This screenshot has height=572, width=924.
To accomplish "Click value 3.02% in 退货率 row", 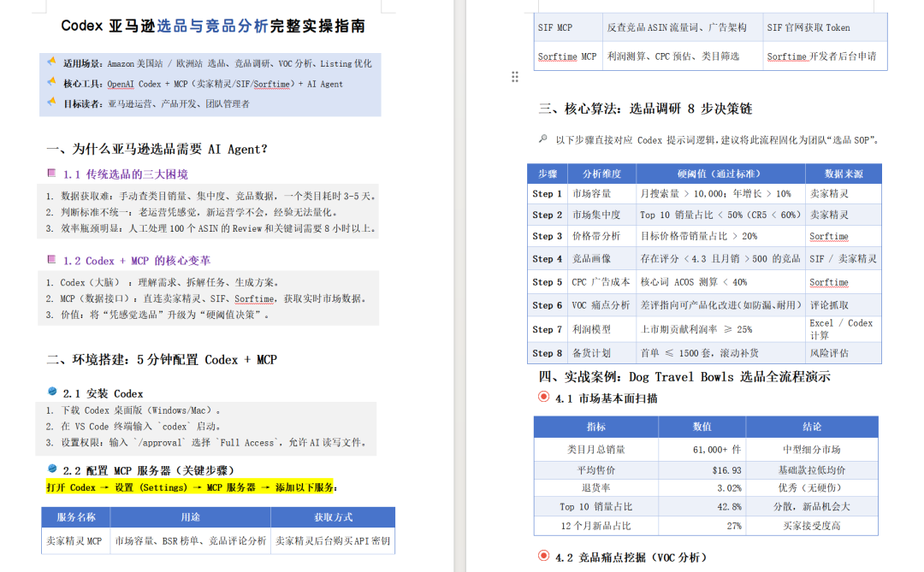I will 729,487.
